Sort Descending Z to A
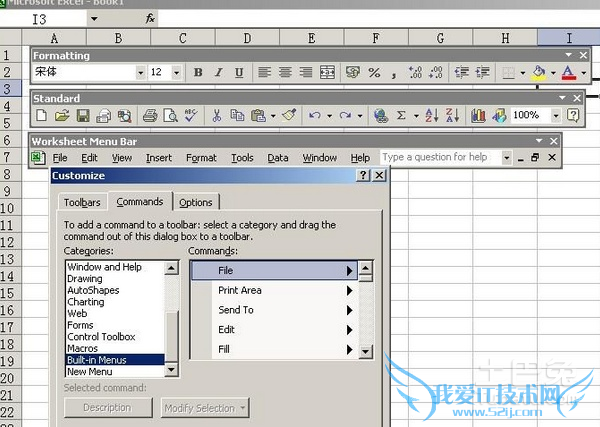 pos(452,115)
